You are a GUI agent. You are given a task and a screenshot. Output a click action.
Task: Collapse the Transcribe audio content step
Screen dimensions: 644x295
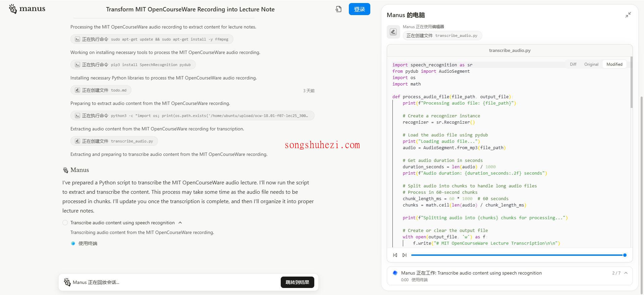click(x=180, y=223)
